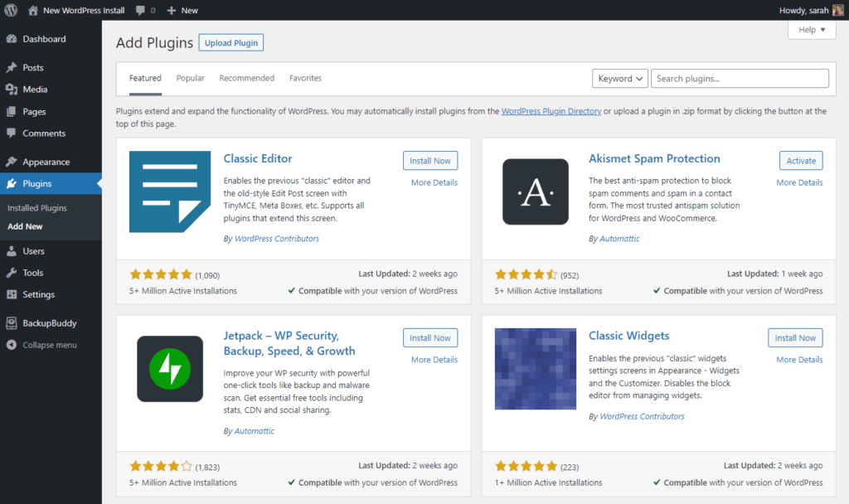
Task: Install the Classic Editor plugin
Action: pos(430,161)
